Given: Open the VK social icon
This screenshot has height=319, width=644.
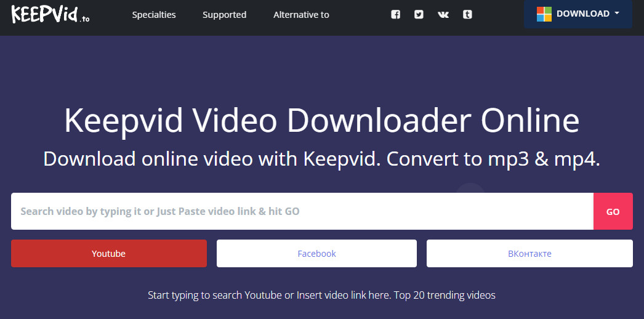Looking at the screenshot, I should tap(443, 15).
